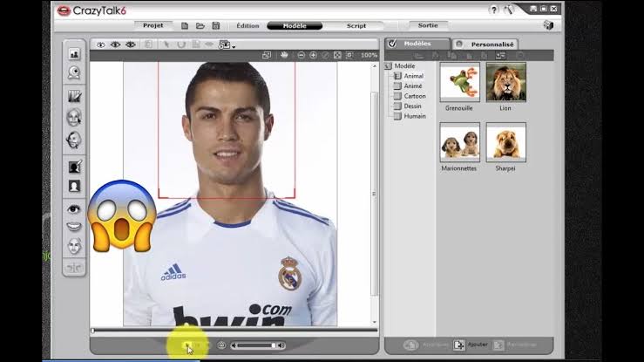Select face profile orientation tool

pyautogui.click(x=73, y=140)
